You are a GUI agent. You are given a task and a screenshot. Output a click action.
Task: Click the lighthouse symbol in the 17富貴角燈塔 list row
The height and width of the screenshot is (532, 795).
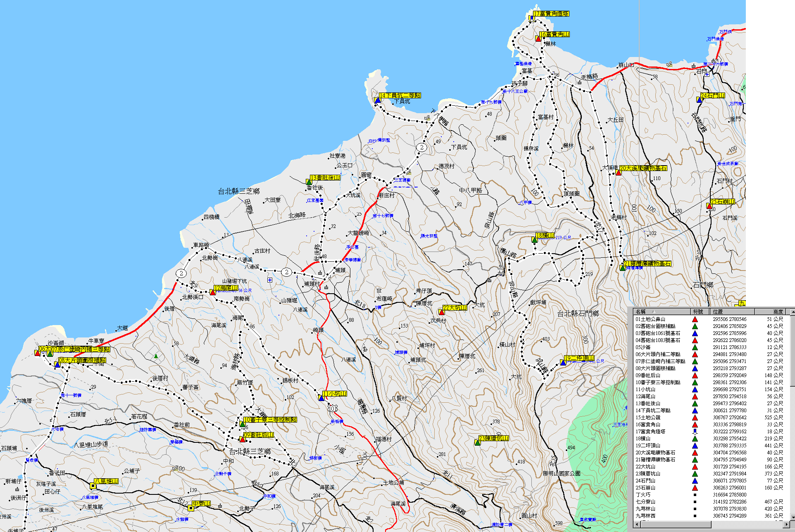[x=695, y=432]
